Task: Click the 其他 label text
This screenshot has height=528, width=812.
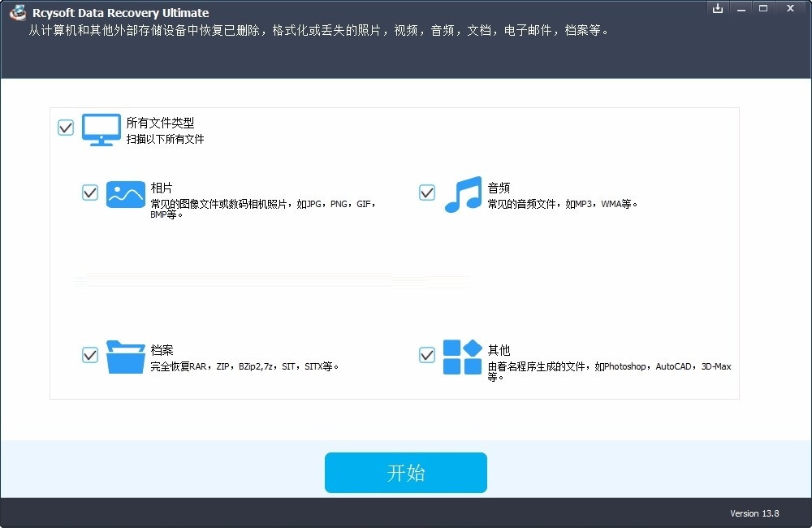Action: 499,350
